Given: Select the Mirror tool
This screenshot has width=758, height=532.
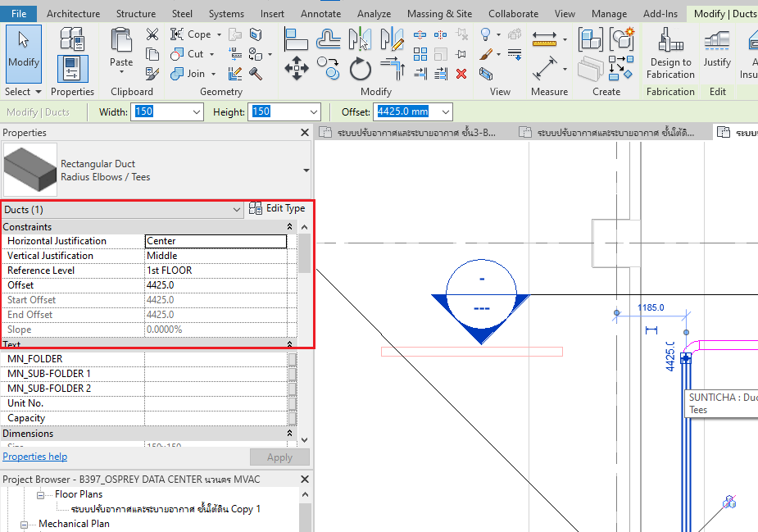Looking at the screenshot, I should [x=359, y=38].
